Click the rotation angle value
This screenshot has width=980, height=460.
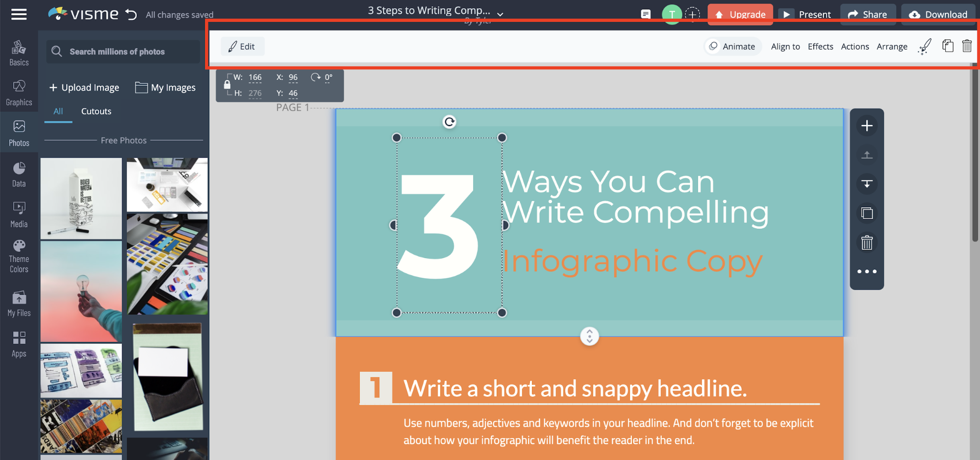point(328,77)
